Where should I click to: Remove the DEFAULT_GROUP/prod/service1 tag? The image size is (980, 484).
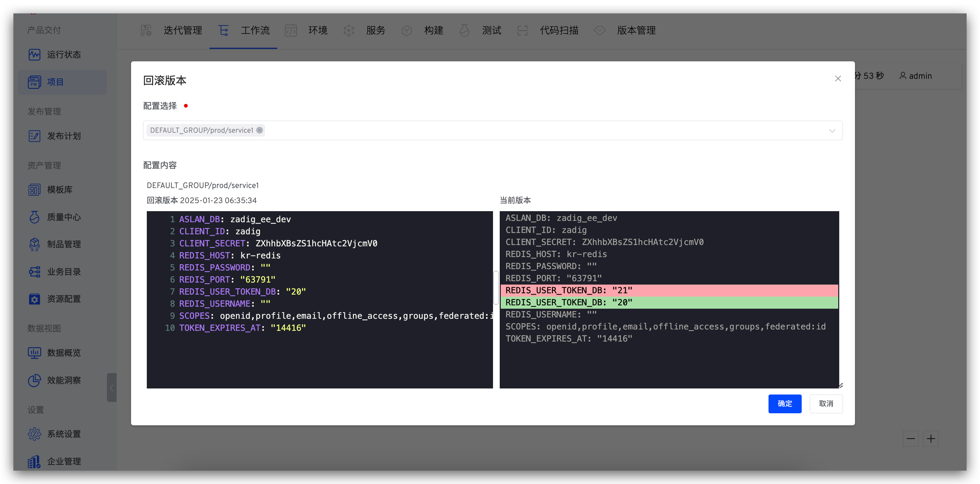tap(259, 130)
